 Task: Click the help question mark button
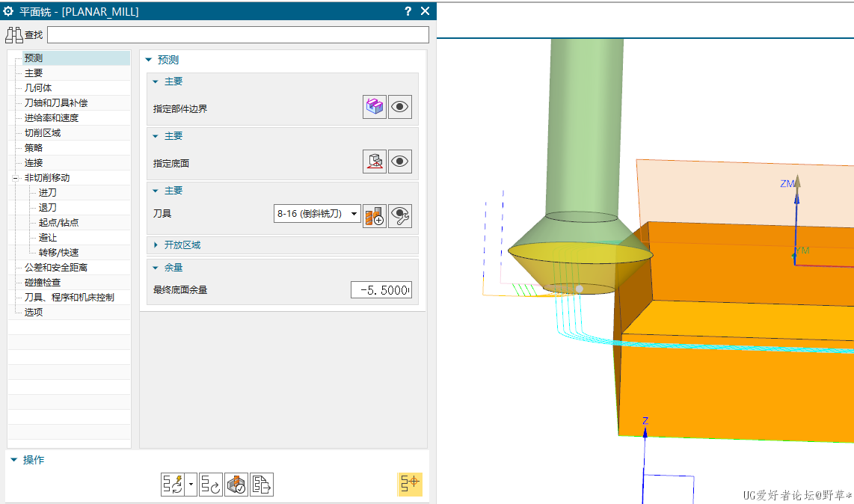click(408, 11)
